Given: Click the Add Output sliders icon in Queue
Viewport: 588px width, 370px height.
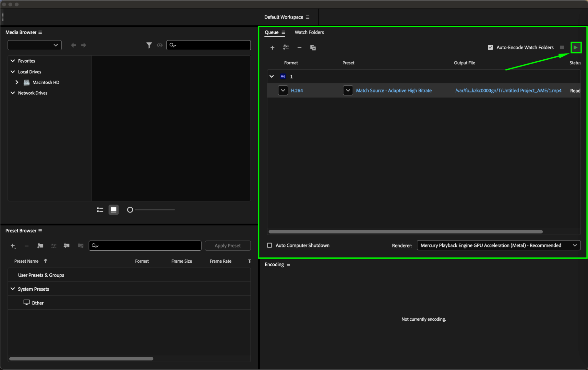Looking at the screenshot, I should click(286, 47).
